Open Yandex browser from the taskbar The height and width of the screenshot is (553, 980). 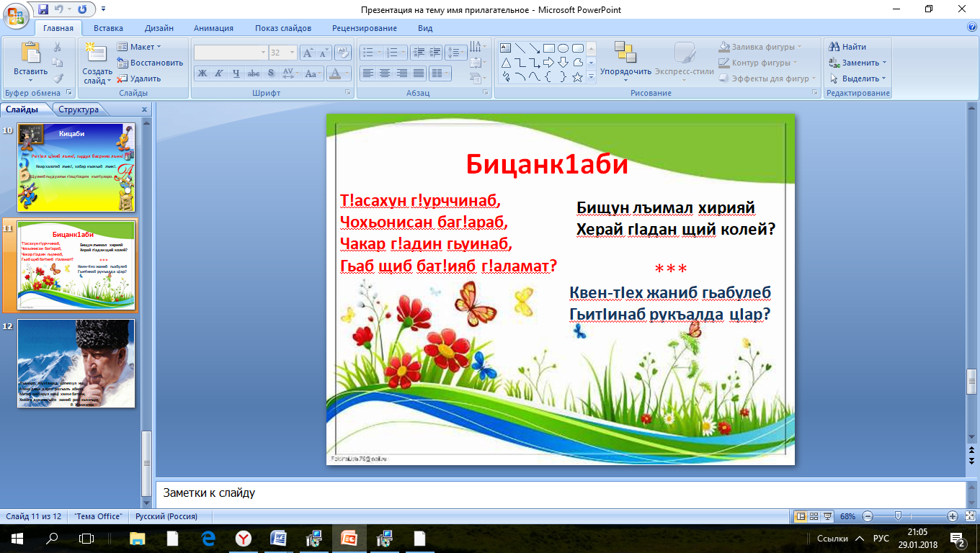click(x=245, y=538)
